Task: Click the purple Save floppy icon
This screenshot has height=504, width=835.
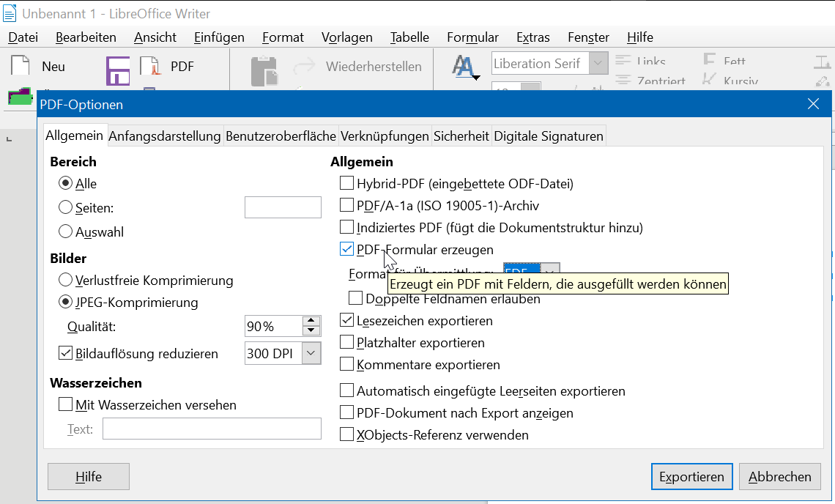Action: (x=118, y=71)
